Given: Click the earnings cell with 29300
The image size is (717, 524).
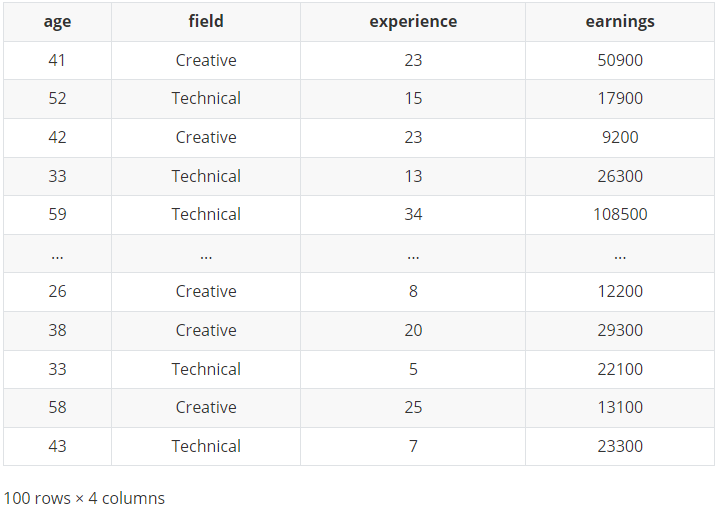Looking at the screenshot, I should [x=620, y=330].
